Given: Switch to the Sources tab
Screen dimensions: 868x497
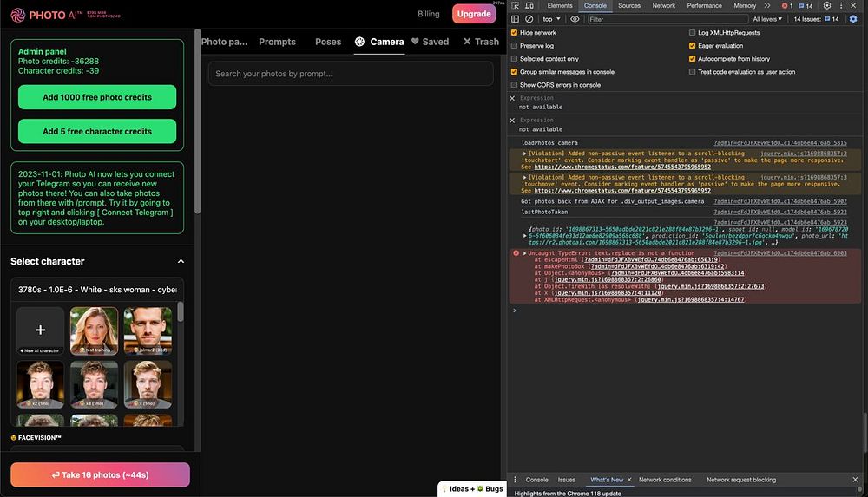Looking at the screenshot, I should pyautogui.click(x=629, y=5).
